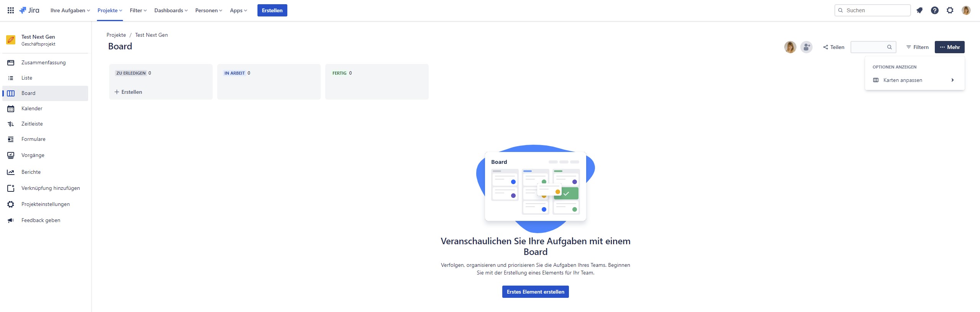Open Projekteinstellungen in the sidebar

pos(45,204)
